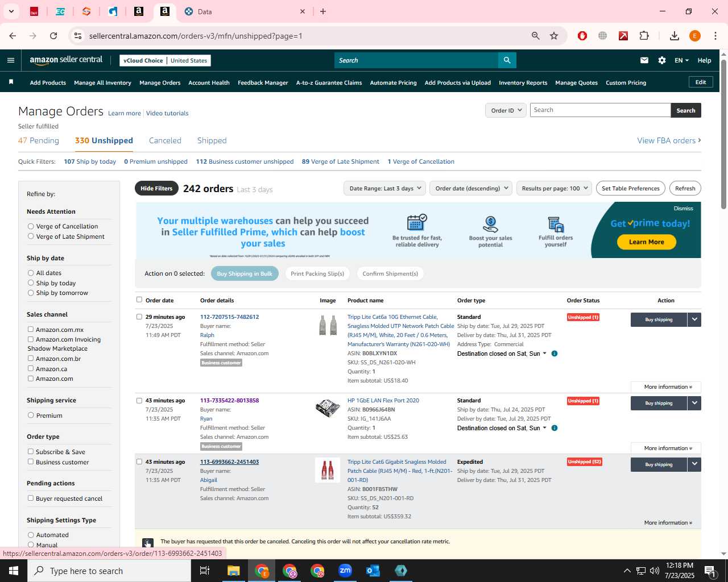This screenshot has width=728, height=582.
Task: Open Zoom from the taskbar
Action: (345, 571)
